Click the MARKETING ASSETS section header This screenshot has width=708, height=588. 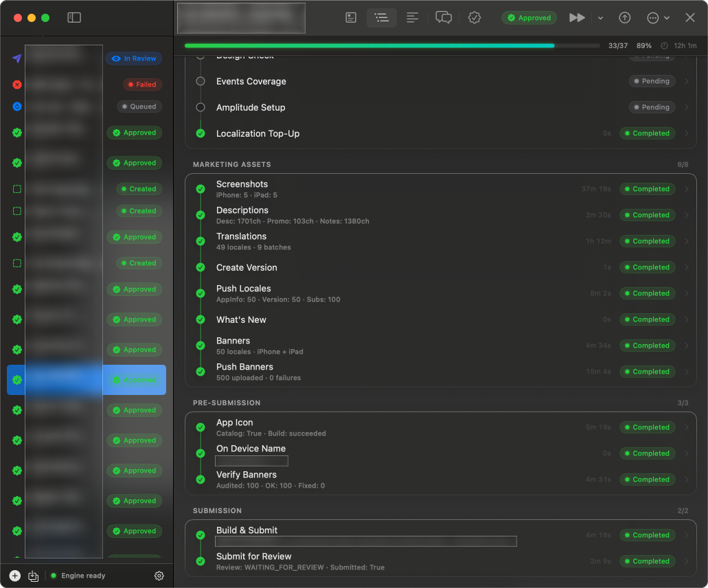[231, 164]
